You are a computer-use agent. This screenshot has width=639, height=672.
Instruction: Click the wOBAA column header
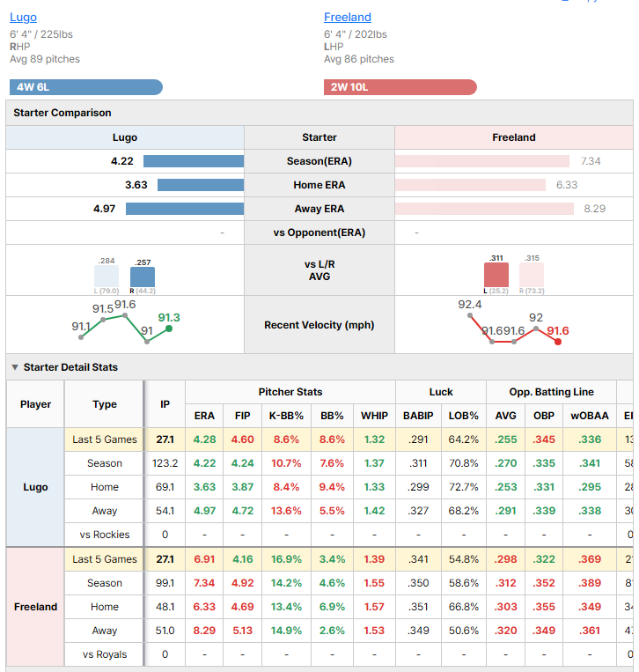coord(590,416)
